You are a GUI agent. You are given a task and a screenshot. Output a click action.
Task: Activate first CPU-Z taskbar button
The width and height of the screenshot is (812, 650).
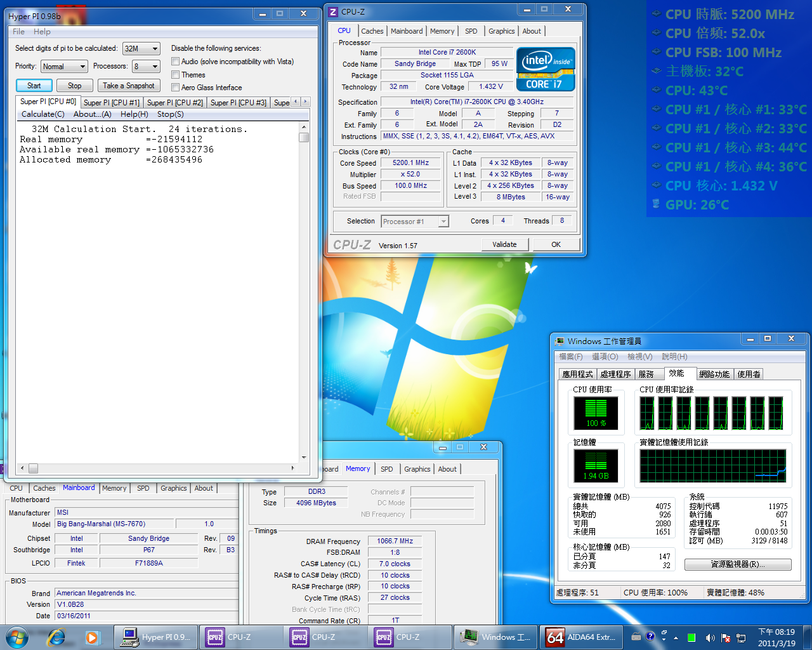240,637
